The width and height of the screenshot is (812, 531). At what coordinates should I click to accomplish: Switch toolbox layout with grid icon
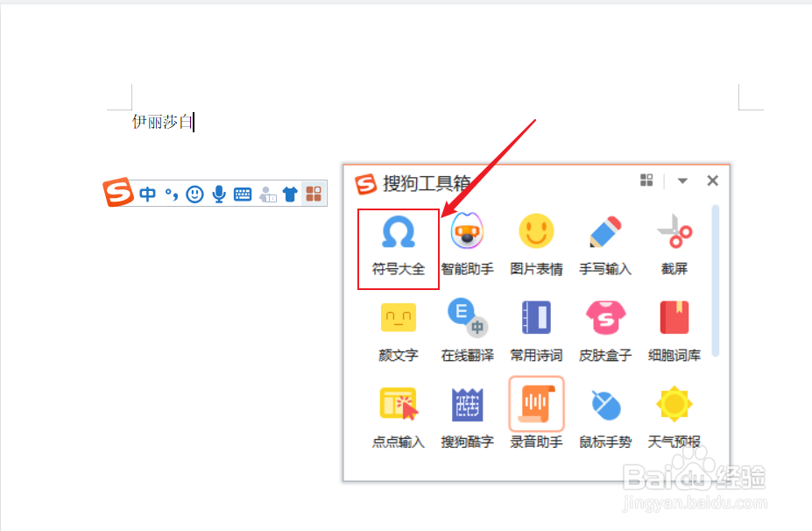(646, 180)
